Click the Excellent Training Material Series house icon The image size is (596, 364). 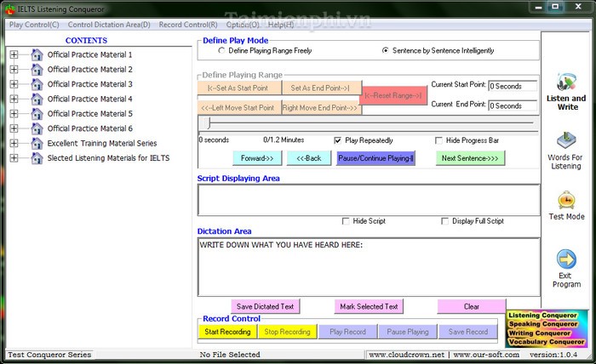(x=37, y=144)
